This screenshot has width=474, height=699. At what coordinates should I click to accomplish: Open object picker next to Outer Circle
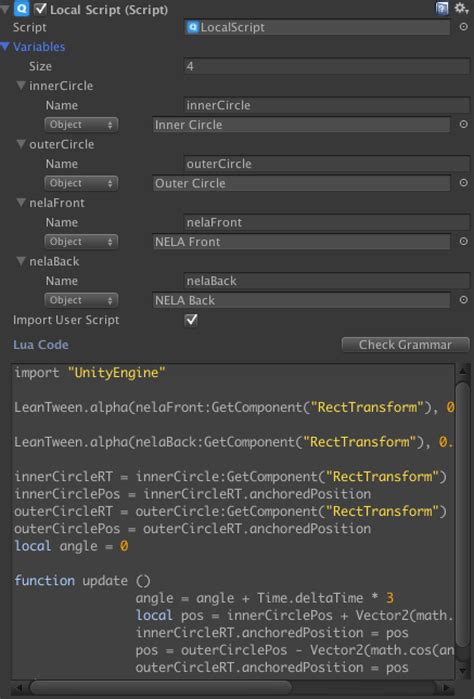pos(464,183)
